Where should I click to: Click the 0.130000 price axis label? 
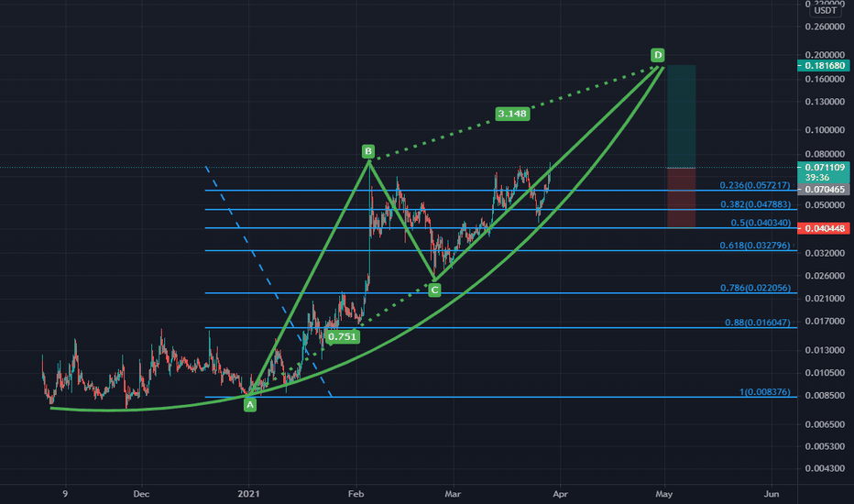pyautogui.click(x=825, y=102)
